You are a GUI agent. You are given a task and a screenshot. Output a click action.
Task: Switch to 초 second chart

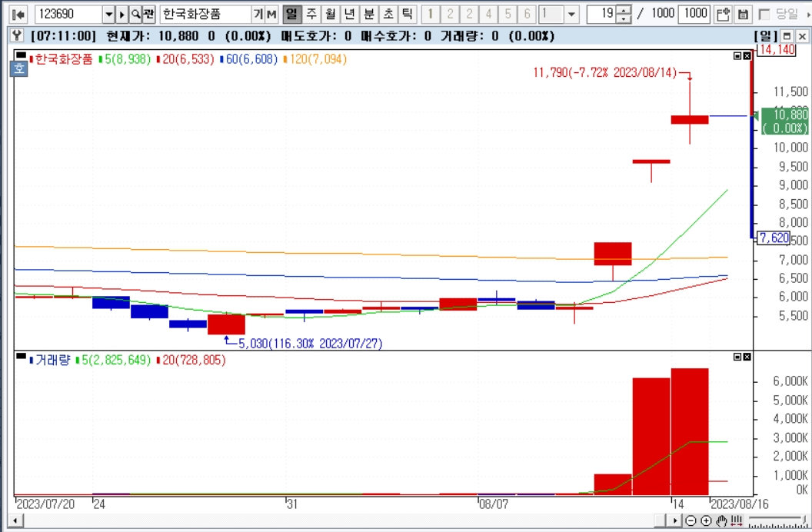pyautogui.click(x=388, y=15)
